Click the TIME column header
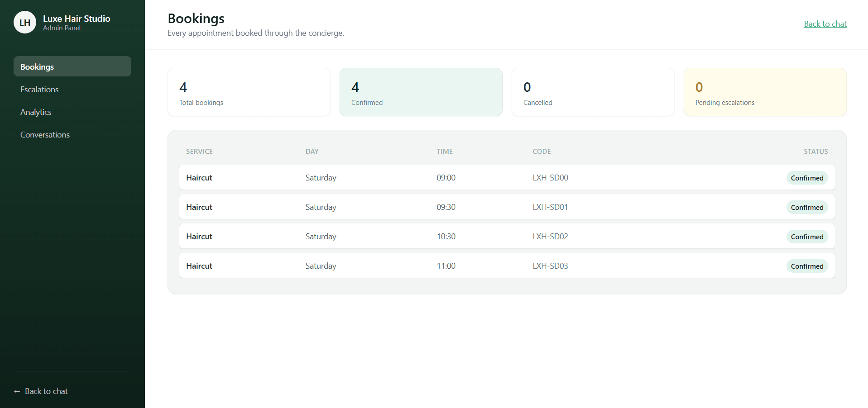The width and height of the screenshot is (868, 408). [445, 152]
